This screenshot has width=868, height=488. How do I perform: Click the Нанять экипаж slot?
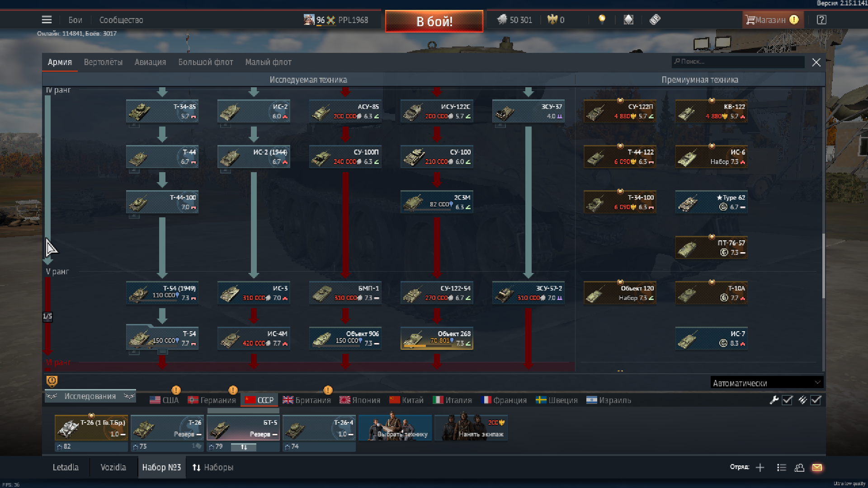click(x=471, y=428)
